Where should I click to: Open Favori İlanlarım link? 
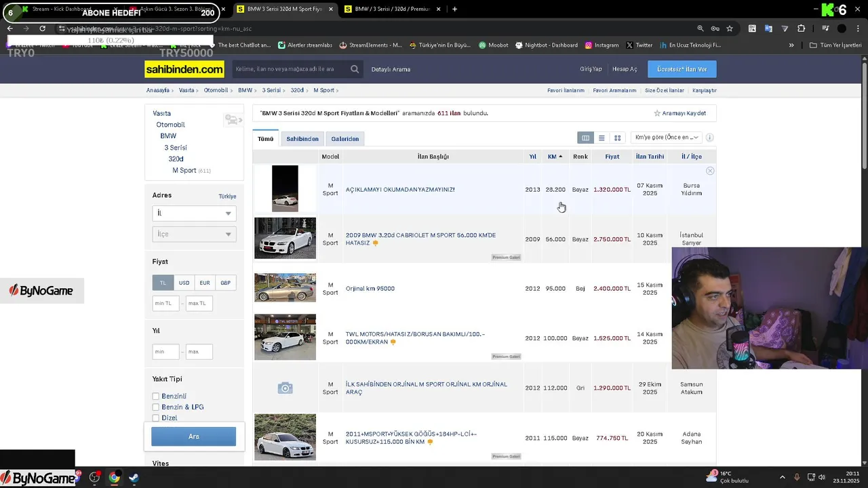[x=566, y=90]
